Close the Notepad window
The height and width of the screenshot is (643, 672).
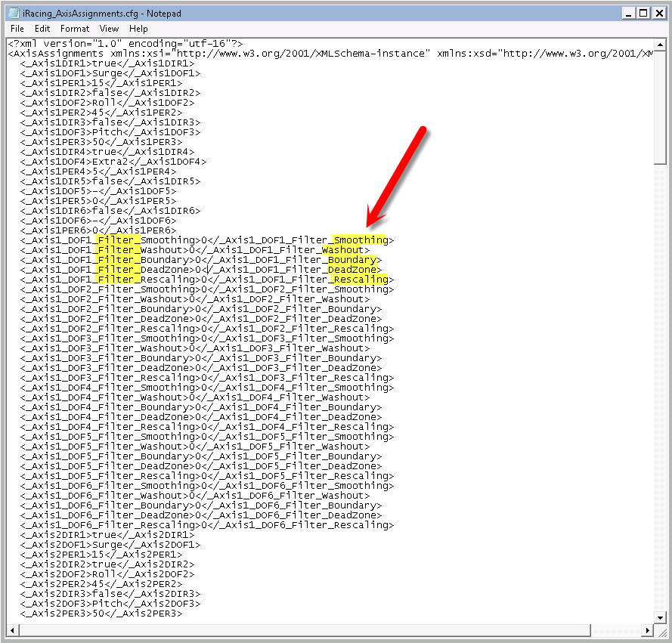pyautogui.click(x=659, y=14)
